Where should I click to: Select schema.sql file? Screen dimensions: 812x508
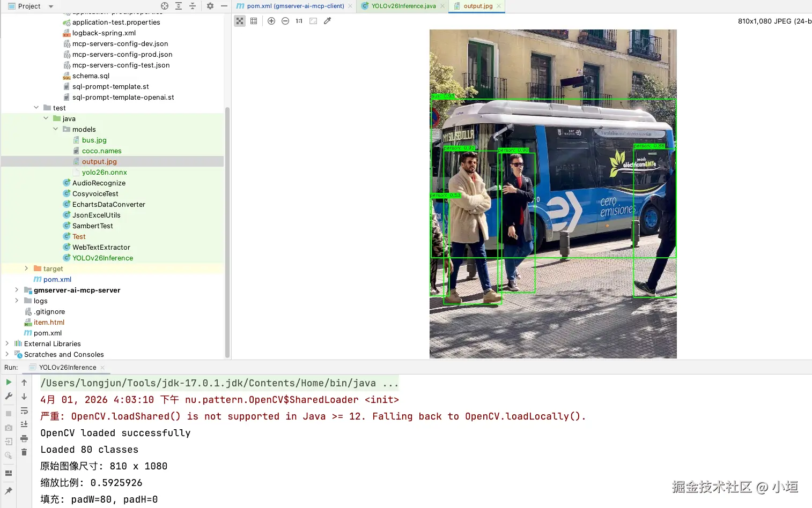[x=91, y=76]
